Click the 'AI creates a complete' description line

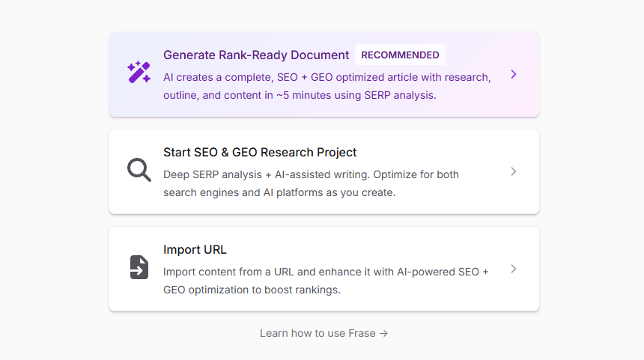click(326, 77)
